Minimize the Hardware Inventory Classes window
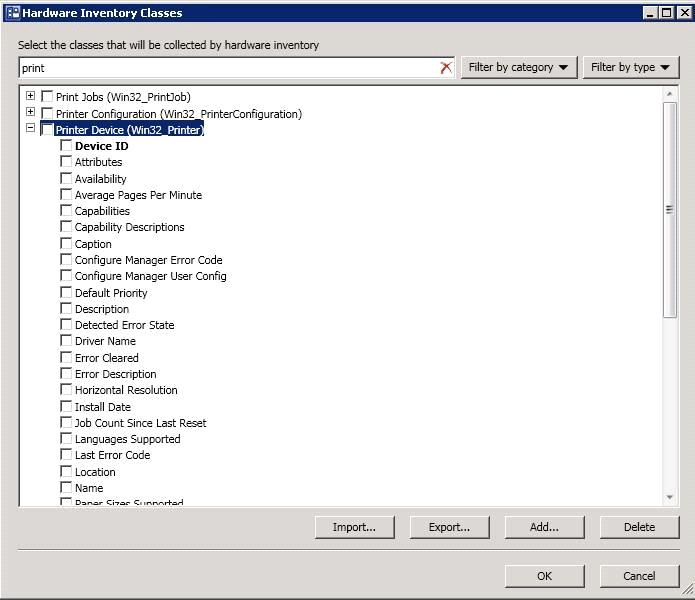Screen dimensions: 695x600 [650, 13]
